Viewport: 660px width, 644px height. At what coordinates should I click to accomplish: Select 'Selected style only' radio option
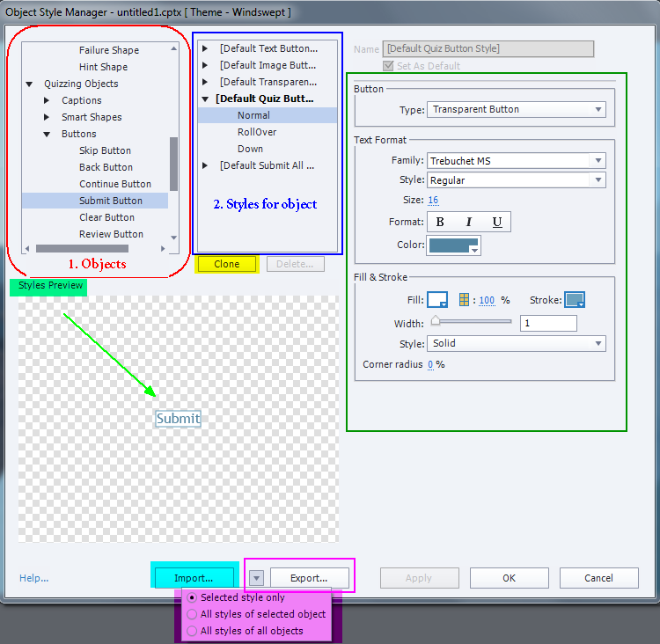click(x=192, y=597)
